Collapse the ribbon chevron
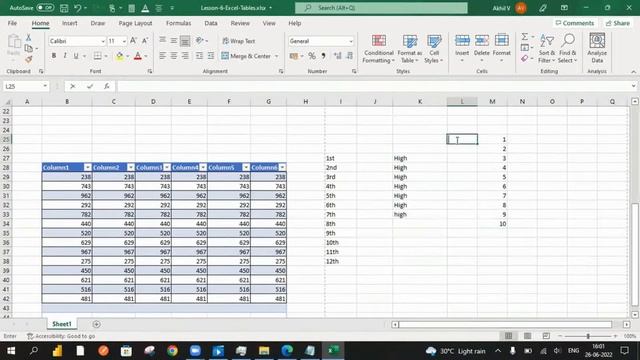 [x=633, y=71]
